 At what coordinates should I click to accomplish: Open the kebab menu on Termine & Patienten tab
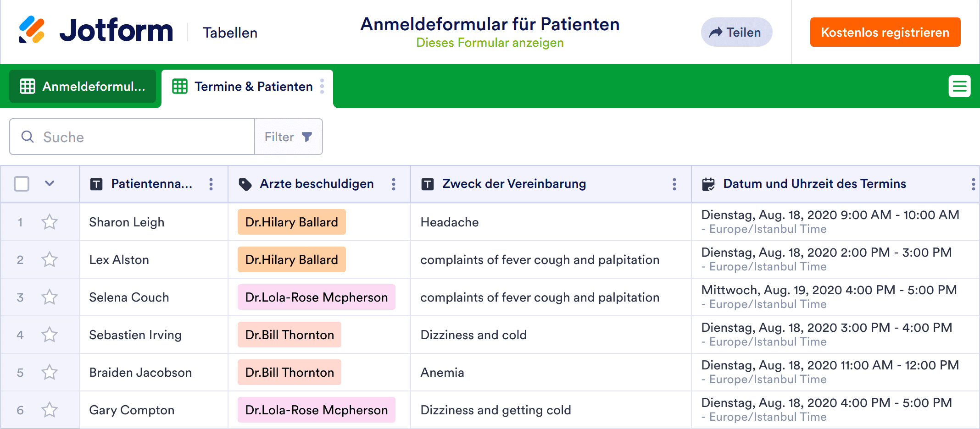pos(323,86)
